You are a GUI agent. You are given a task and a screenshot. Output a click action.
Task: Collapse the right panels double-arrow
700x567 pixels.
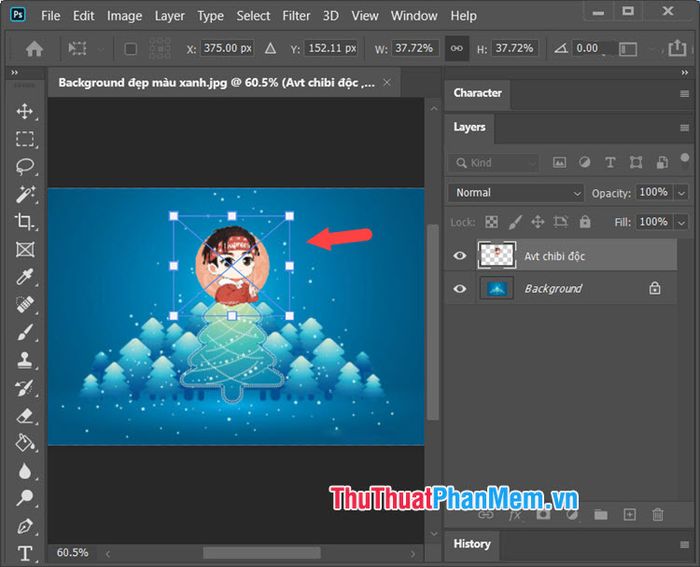pyautogui.click(x=684, y=72)
